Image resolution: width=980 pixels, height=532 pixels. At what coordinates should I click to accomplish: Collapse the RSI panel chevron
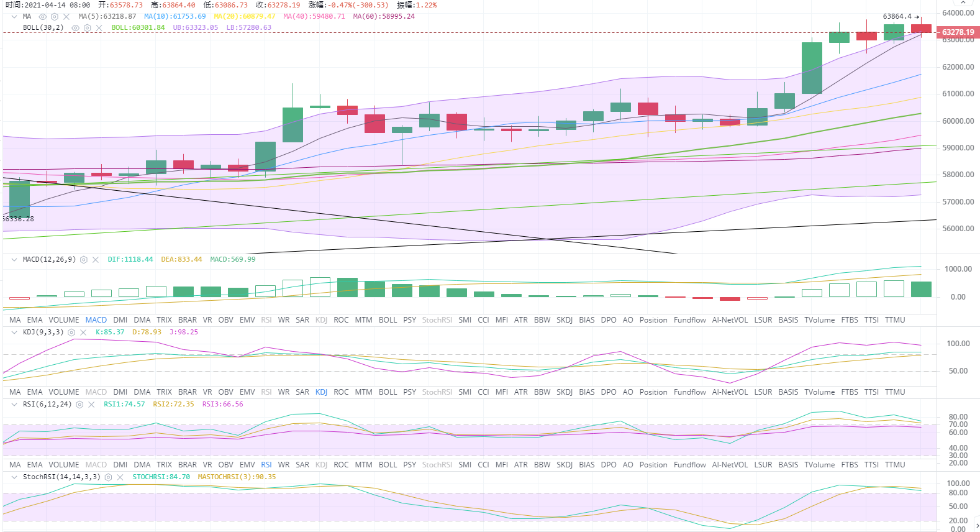14,405
